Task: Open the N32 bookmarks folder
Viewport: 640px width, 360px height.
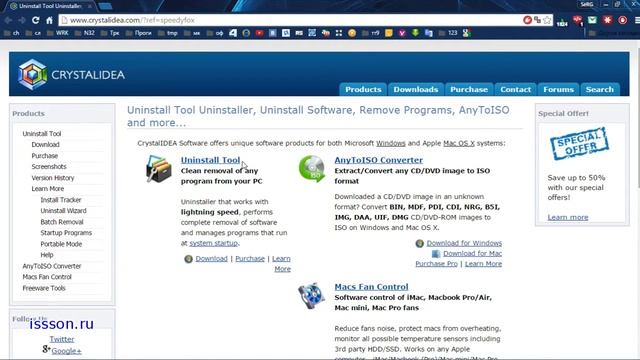Action: pos(85,33)
